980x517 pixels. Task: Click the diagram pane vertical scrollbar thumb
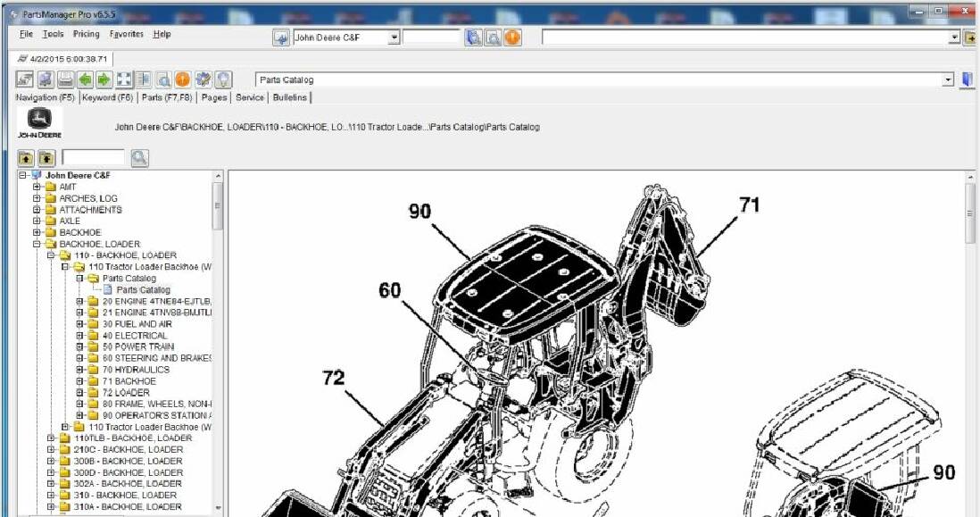[x=970, y=213]
